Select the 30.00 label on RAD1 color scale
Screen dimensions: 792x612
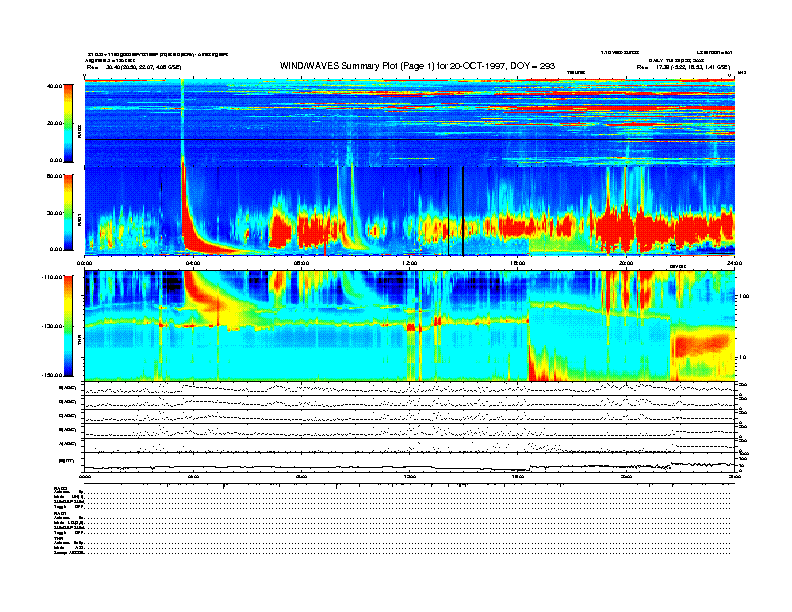[x=54, y=213]
